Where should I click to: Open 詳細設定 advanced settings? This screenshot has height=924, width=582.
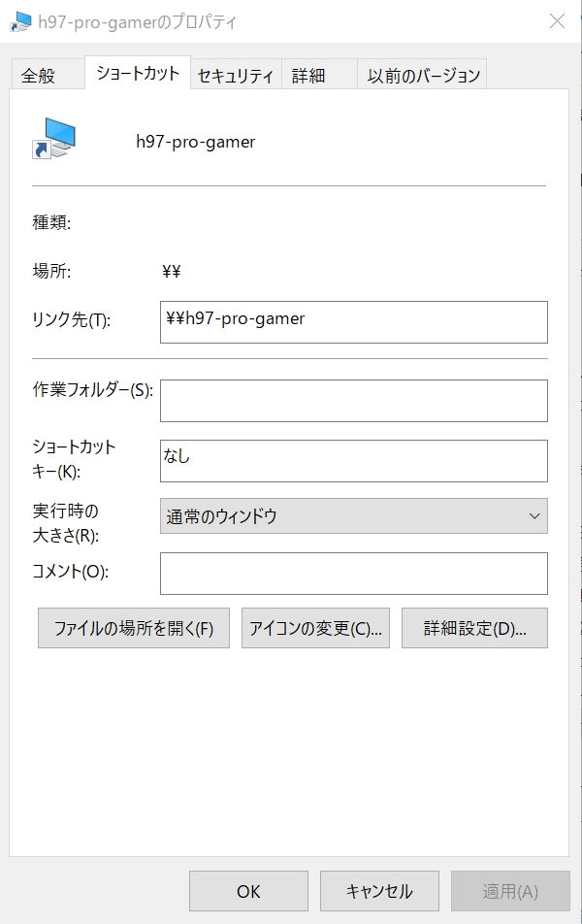coord(474,628)
